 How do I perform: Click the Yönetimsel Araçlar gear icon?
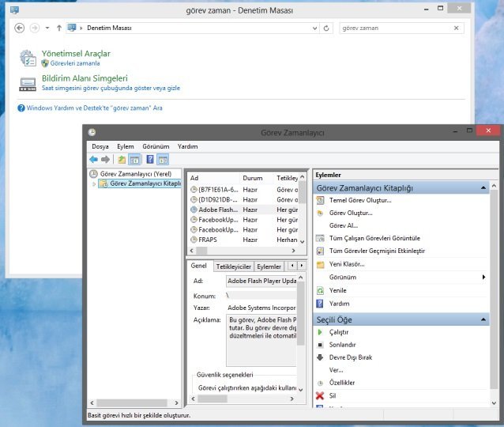click(x=28, y=59)
